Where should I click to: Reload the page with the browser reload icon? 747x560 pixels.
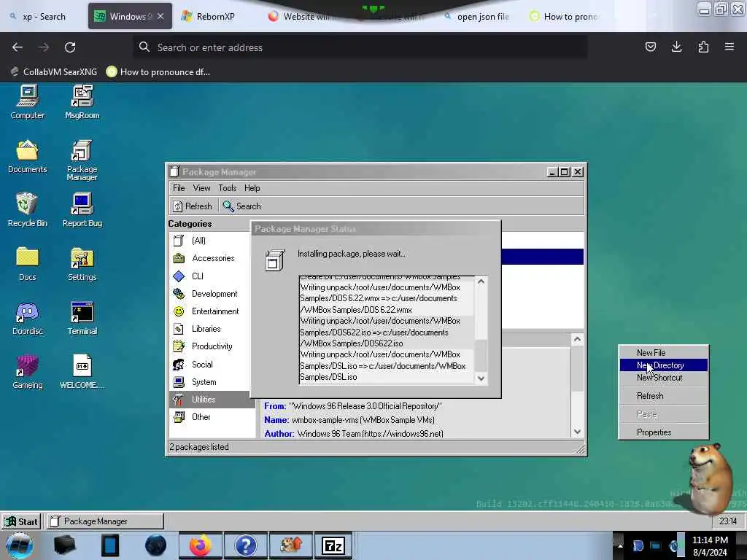70,47
